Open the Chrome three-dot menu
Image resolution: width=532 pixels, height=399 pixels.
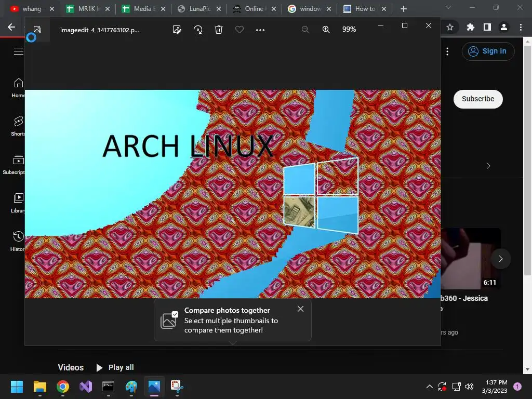pyautogui.click(x=521, y=27)
